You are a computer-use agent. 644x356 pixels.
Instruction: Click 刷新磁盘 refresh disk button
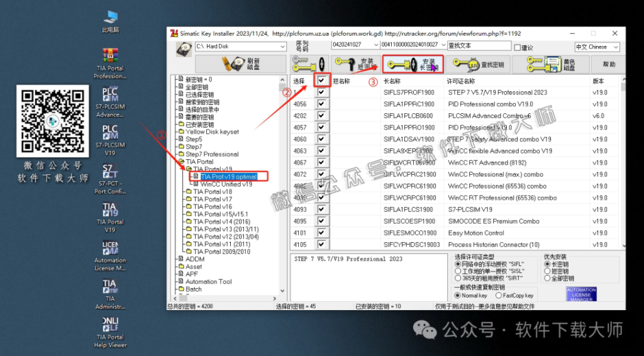[241, 64]
